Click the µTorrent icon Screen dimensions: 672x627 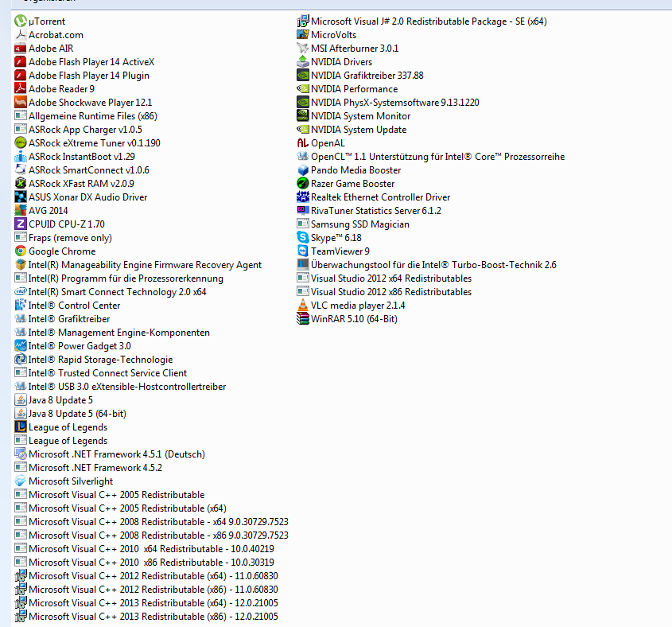21,21
